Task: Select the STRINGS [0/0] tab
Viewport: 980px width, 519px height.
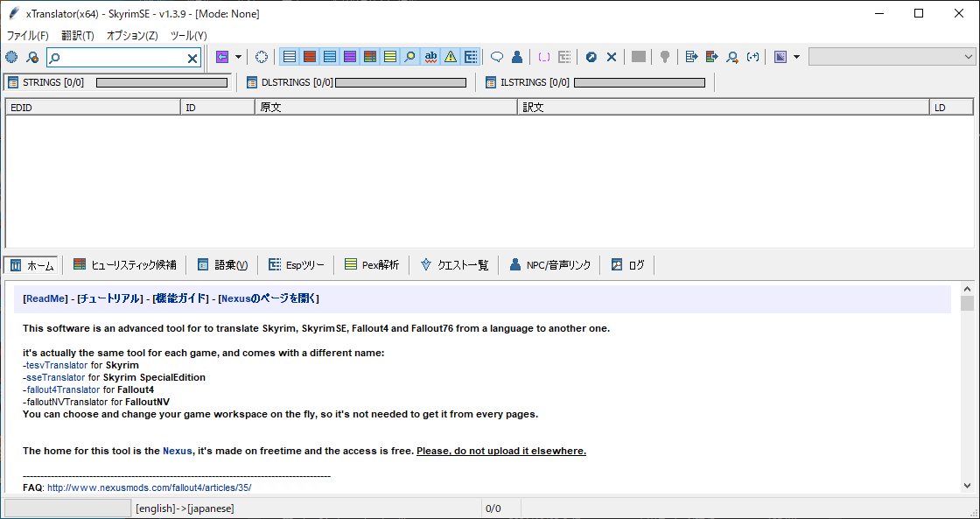Action: point(45,82)
